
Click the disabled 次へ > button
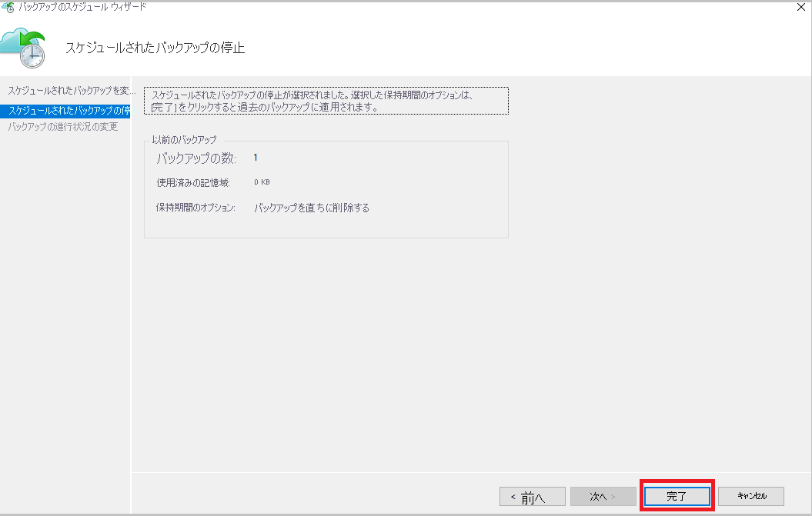click(x=603, y=496)
